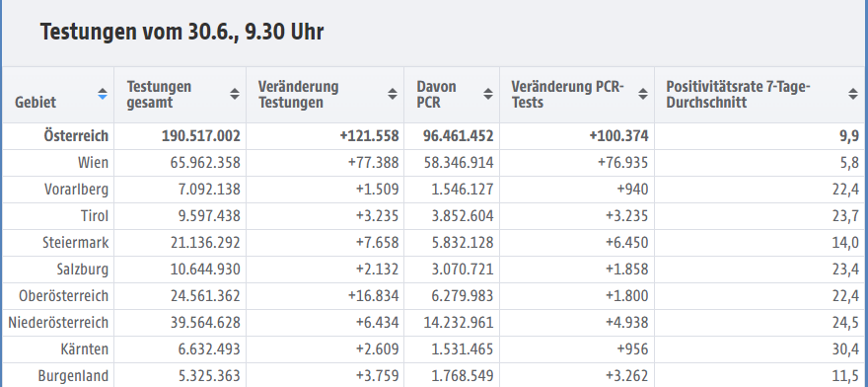Select the Oberösterreich row name
Image resolution: width=868 pixels, height=387 pixels.
point(64,296)
